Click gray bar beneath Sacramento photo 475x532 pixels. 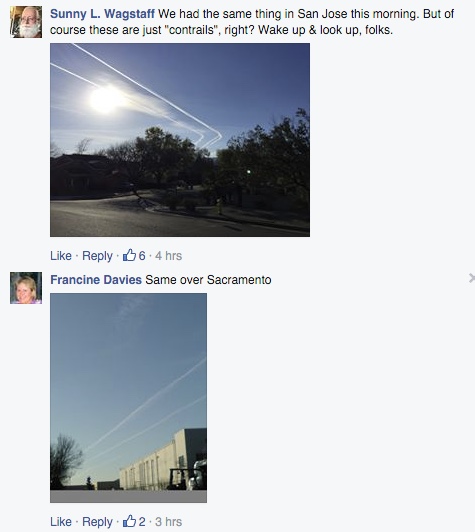pyautogui.click(x=128, y=496)
